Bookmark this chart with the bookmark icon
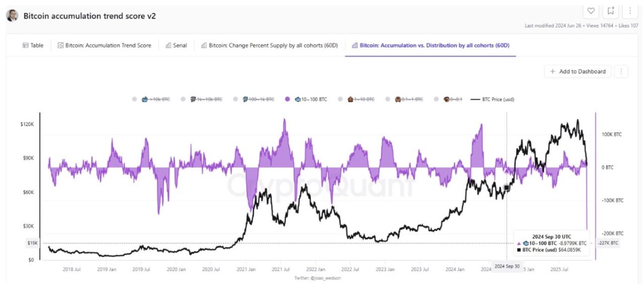The width and height of the screenshot is (644, 286). click(611, 11)
